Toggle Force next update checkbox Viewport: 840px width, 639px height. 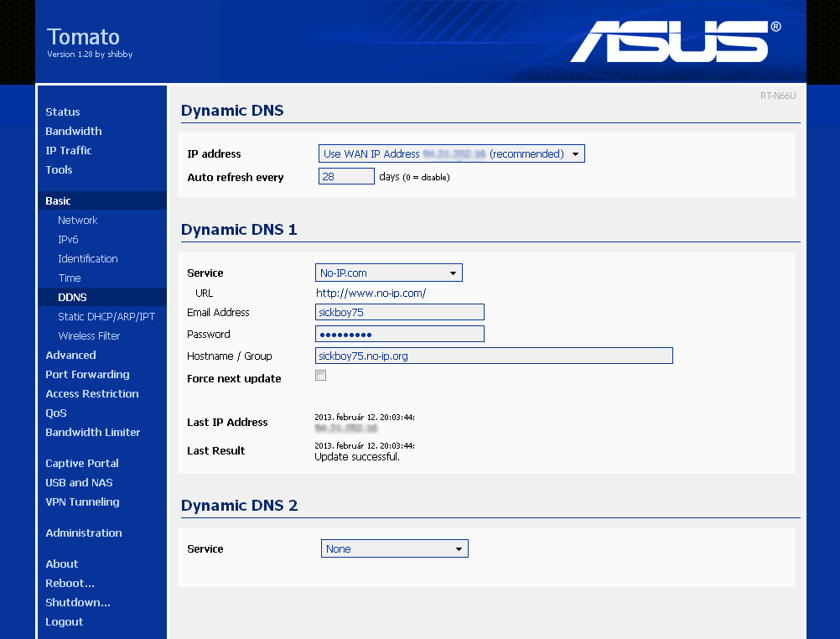tap(321, 375)
